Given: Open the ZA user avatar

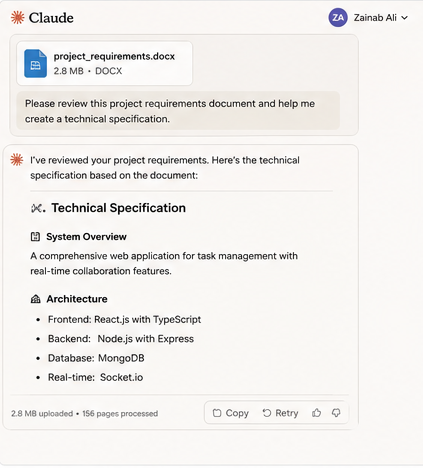Looking at the screenshot, I should [x=338, y=17].
